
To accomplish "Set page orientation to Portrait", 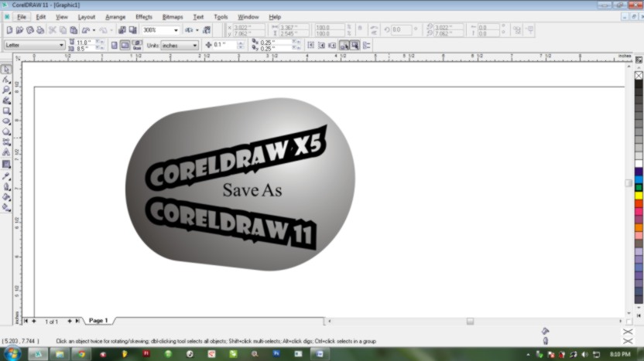I will [115, 45].
